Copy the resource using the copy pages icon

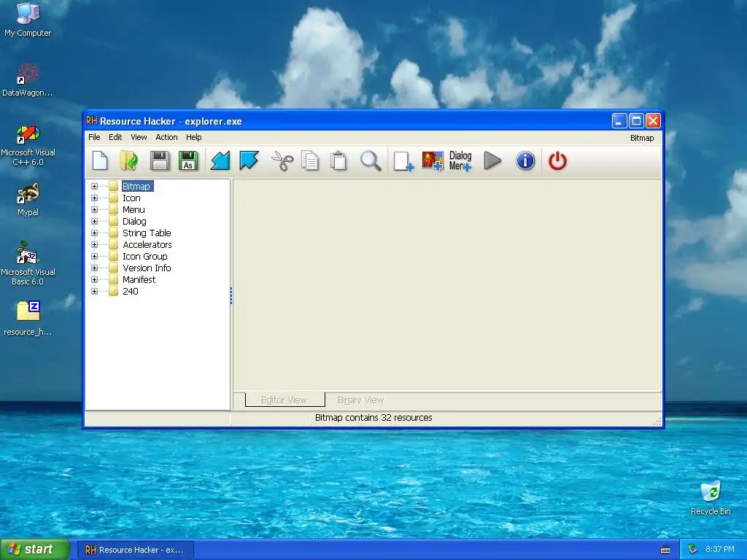(310, 160)
